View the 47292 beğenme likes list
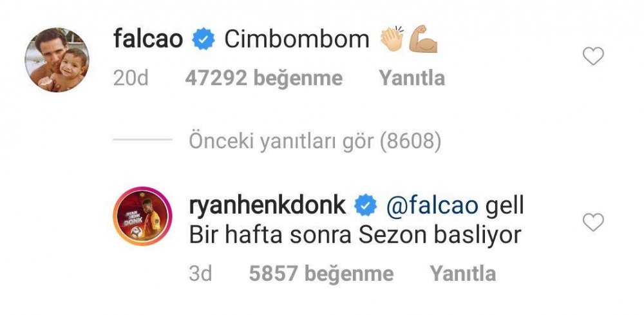 (x=263, y=79)
